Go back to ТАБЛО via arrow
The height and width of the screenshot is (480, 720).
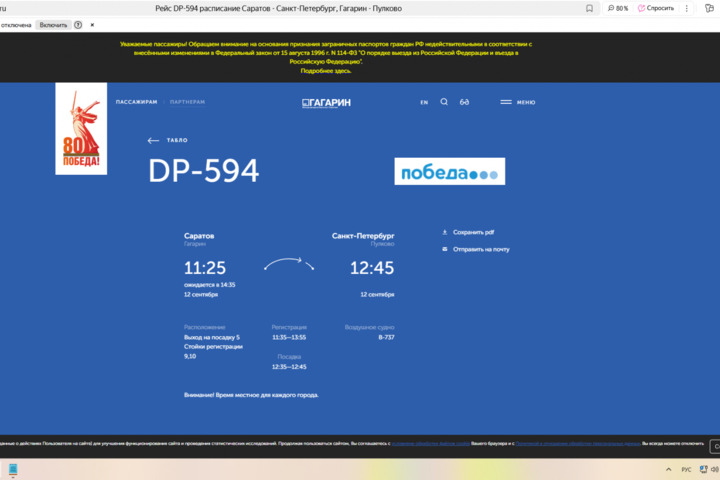pyautogui.click(x=153, y=140)
